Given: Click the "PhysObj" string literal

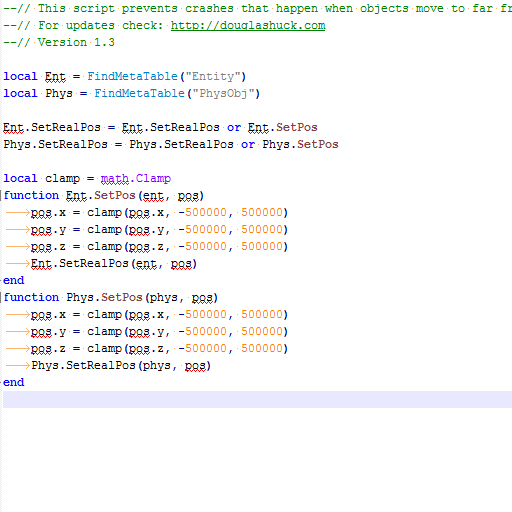Looking at the screenshot, I should pyautogui.click(x=223, y=93).
